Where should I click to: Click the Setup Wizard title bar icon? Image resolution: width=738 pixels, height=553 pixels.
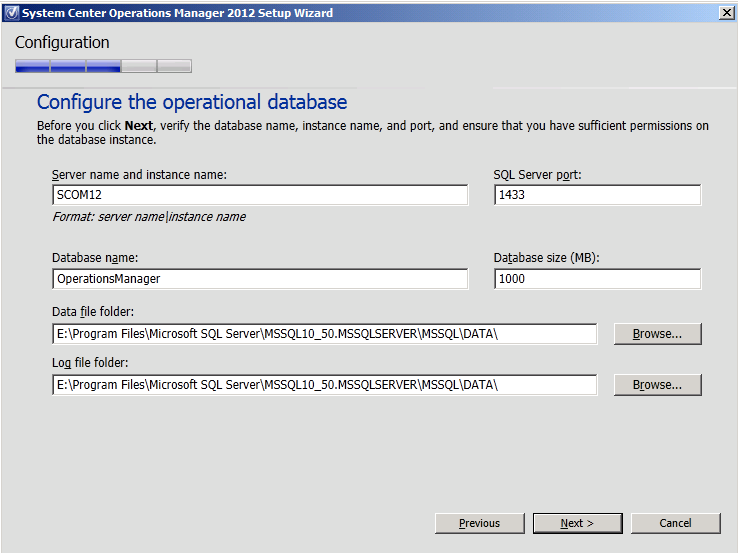point(12,13)
